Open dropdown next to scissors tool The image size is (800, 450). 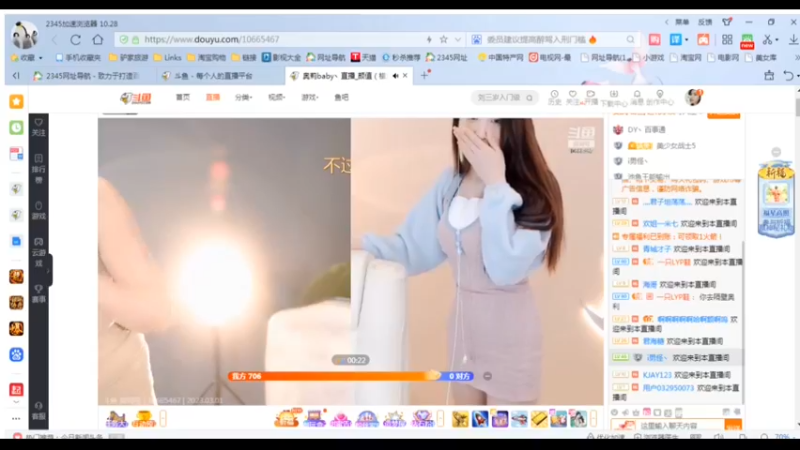(x=777, y=40)
